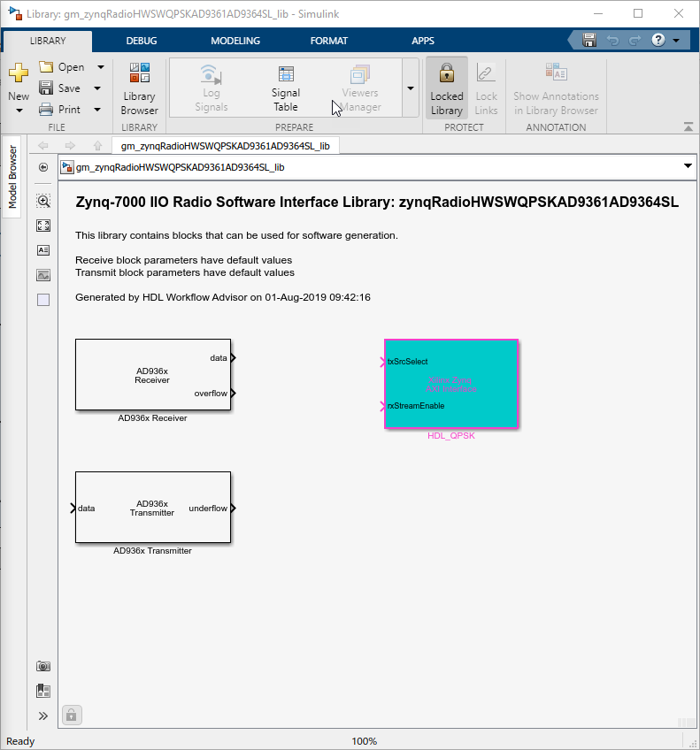Click the canvas padlock unlock badge
Screen dimensions: 700x750
72,716
